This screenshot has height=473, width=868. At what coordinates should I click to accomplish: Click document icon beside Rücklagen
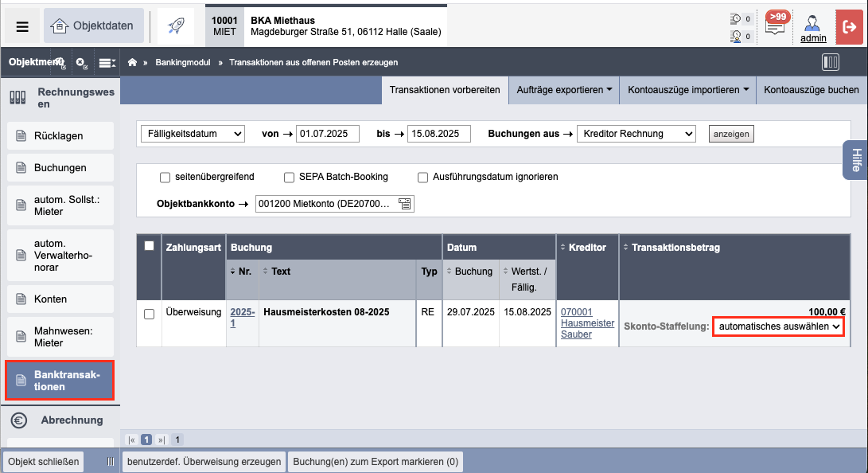point(21,135)
